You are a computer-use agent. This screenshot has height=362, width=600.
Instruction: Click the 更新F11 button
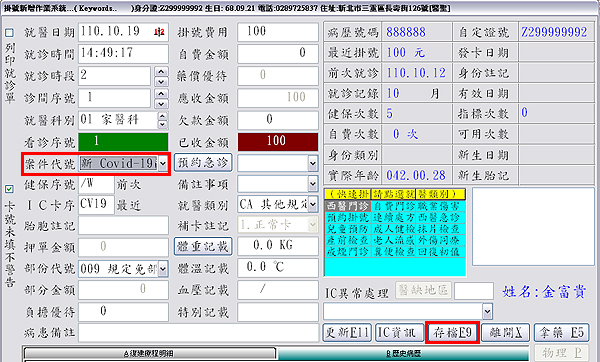click(347, 333)
